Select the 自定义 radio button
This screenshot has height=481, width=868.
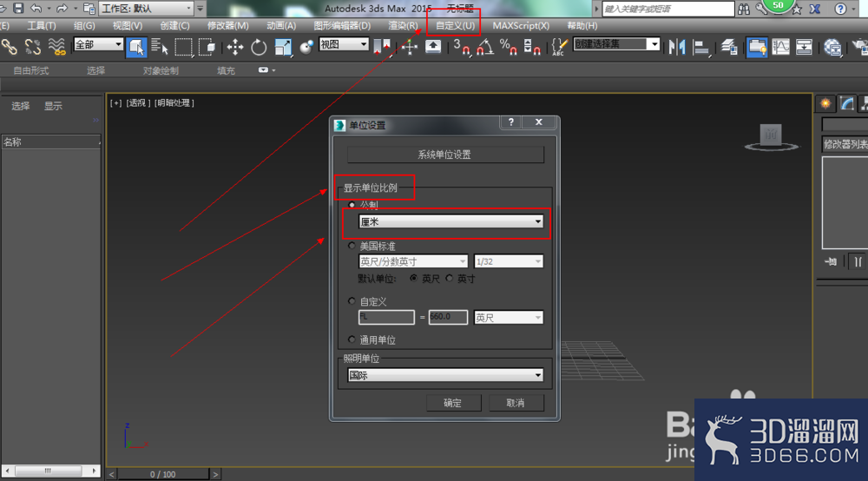tap(352, 301)
